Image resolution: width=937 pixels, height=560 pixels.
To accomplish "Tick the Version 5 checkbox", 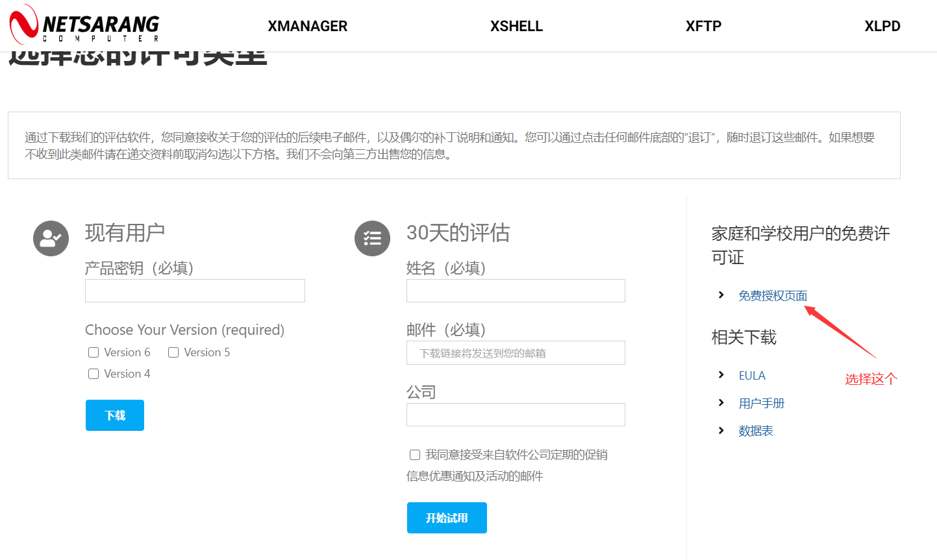I will coord(173,352).
